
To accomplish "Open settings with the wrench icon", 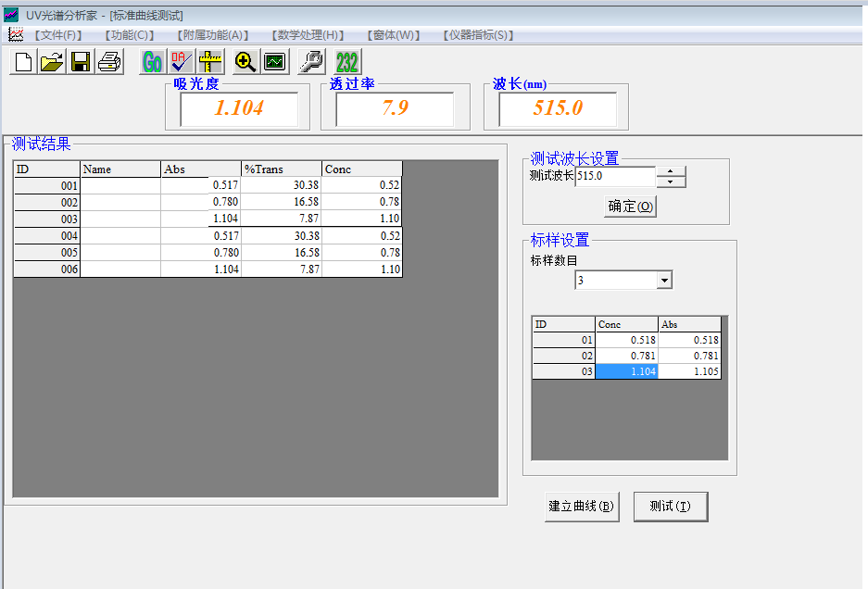I will [x=311, y=62].
